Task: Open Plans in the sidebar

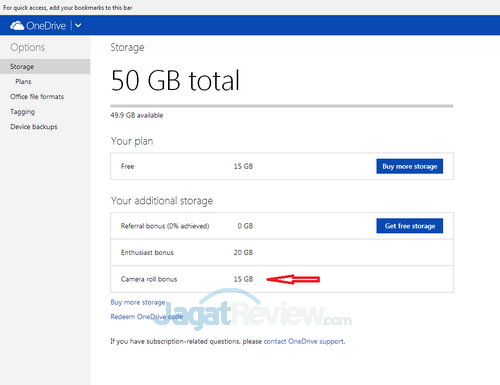Action: (23, 82)
